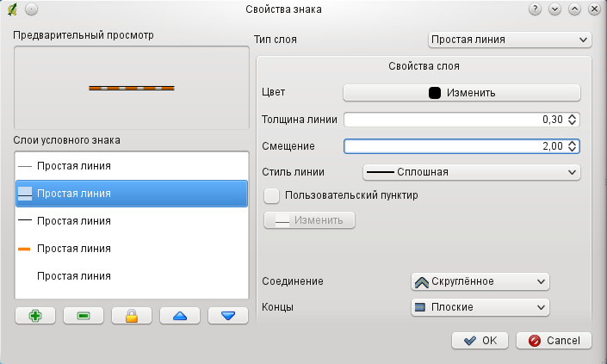Click the lock layer padlock button
607x364 pixels.
point(132,316)
